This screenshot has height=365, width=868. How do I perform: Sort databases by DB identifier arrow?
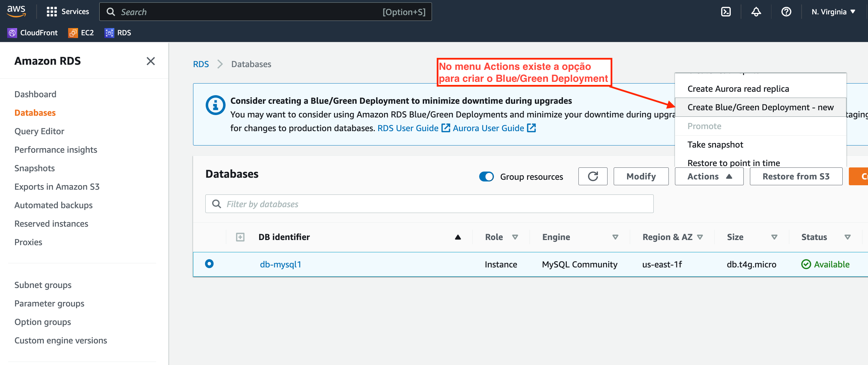(x=458, y=237)
